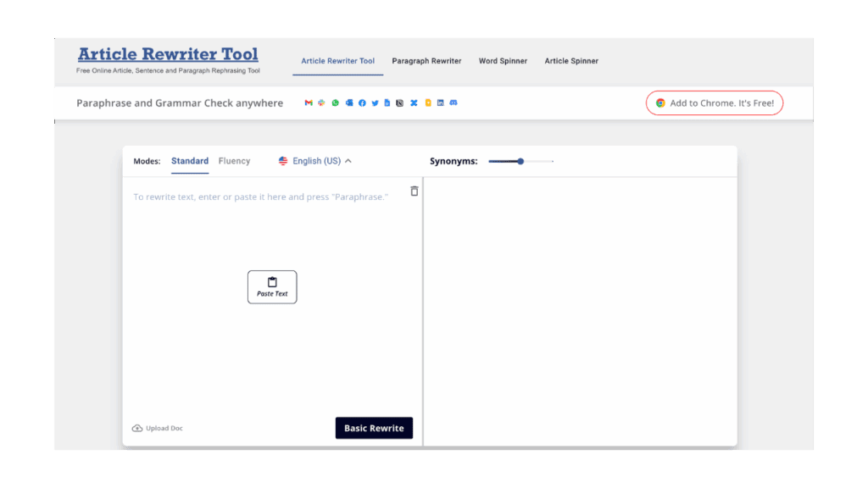868x488 pixels.
Task: Click the Slack icon
Action: pos(321,103)
